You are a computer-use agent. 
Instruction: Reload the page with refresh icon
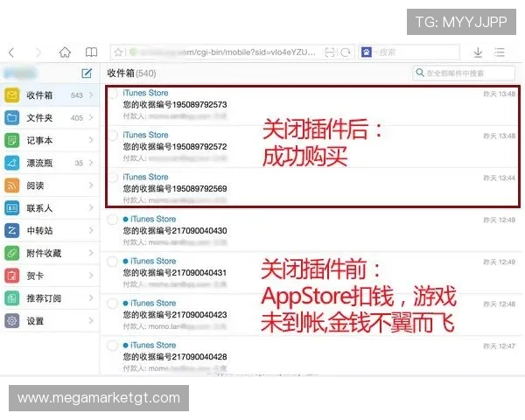(346, 52)
